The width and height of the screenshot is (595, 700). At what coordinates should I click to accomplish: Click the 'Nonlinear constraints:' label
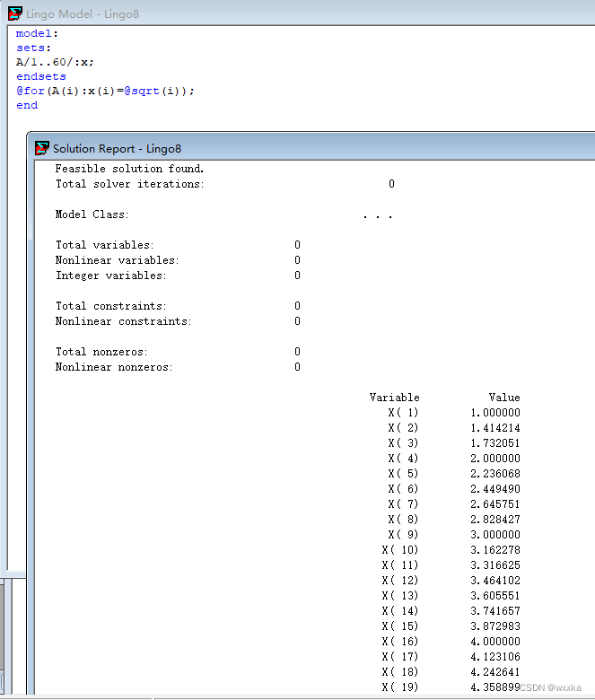pyautogui.click(x=123, y=321)
